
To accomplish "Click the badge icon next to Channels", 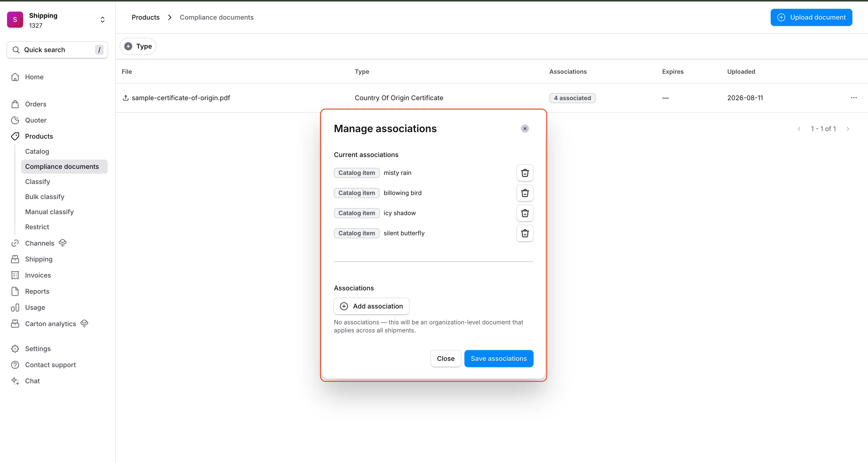I will coord(63,243).
